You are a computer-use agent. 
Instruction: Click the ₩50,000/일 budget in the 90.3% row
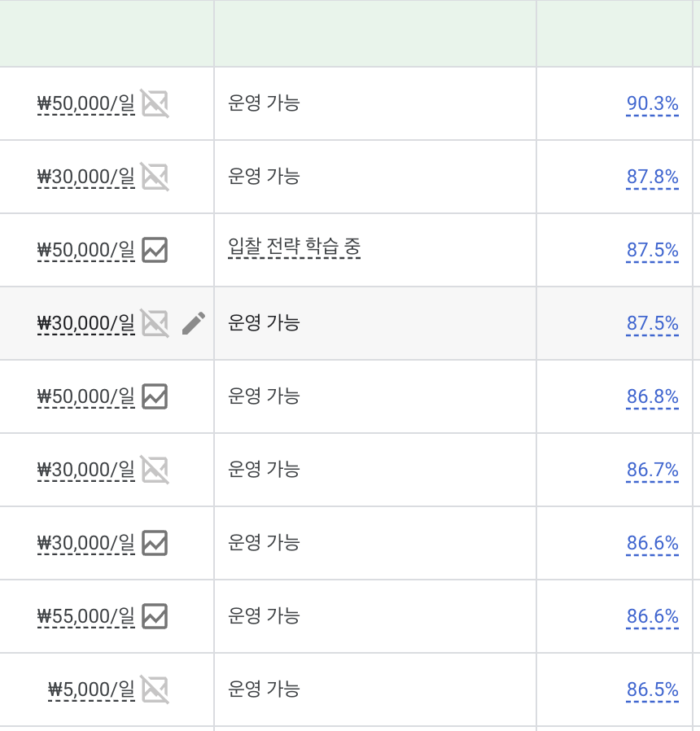(x=86, y=103)
